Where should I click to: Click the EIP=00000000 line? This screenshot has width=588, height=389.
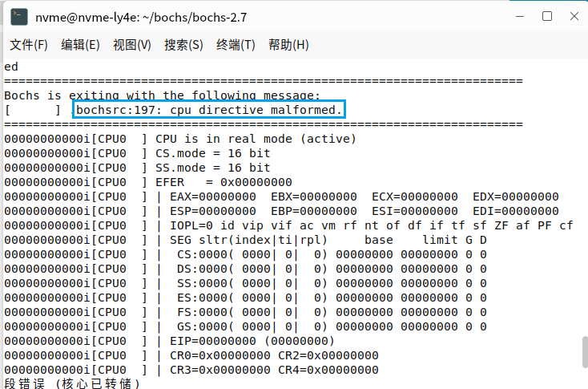[x=252, y=341]
